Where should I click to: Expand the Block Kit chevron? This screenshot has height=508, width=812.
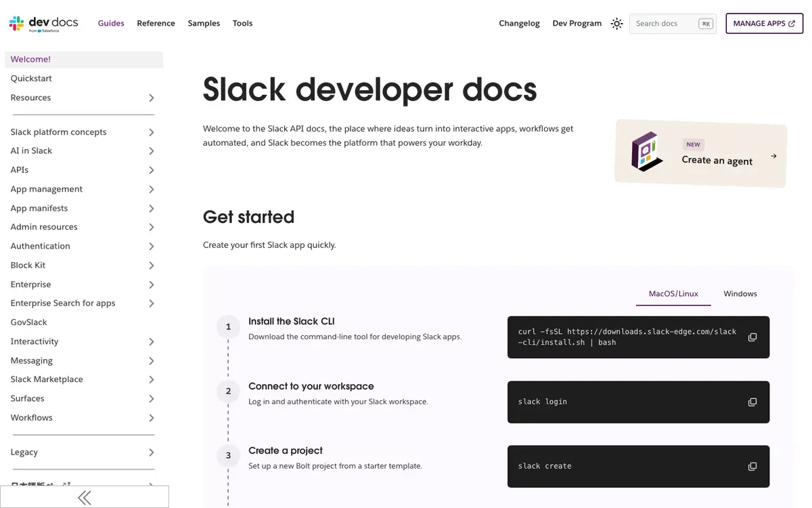(x=152, y=266)
